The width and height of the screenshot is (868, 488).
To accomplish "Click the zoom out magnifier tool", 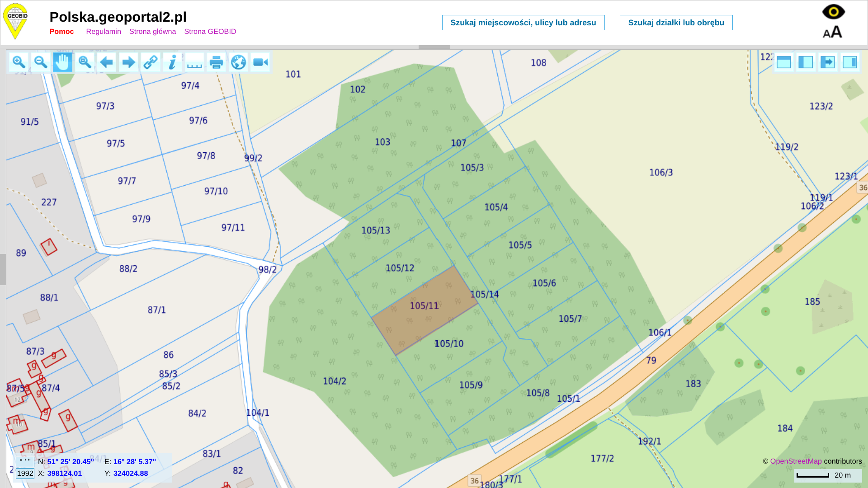I will point(41,62).
